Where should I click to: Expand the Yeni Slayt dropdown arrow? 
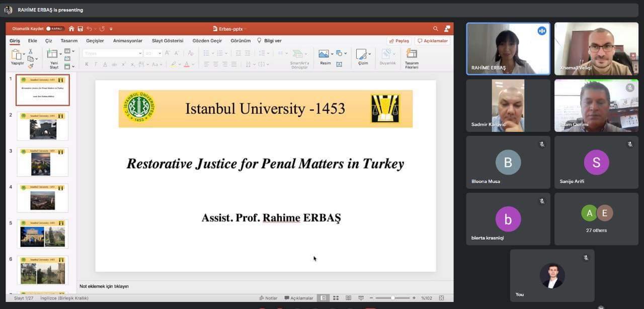coord(60,53)
